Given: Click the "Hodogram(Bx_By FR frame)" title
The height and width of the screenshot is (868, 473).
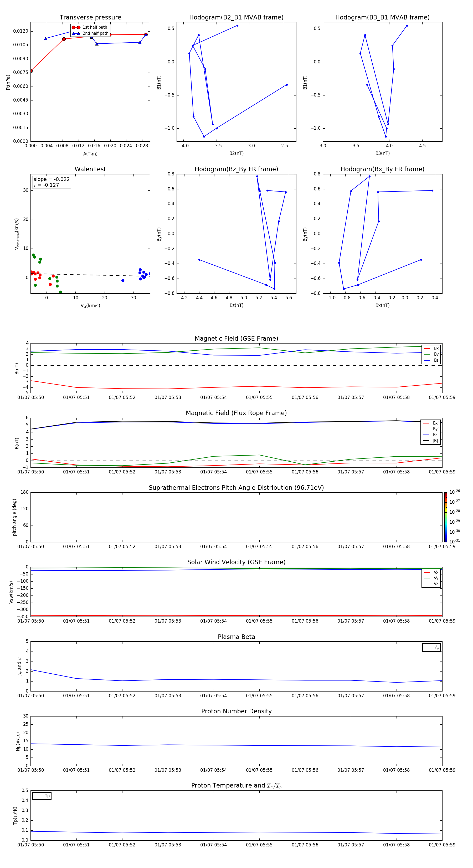Looking at the screenshot, I should [382, 169].
